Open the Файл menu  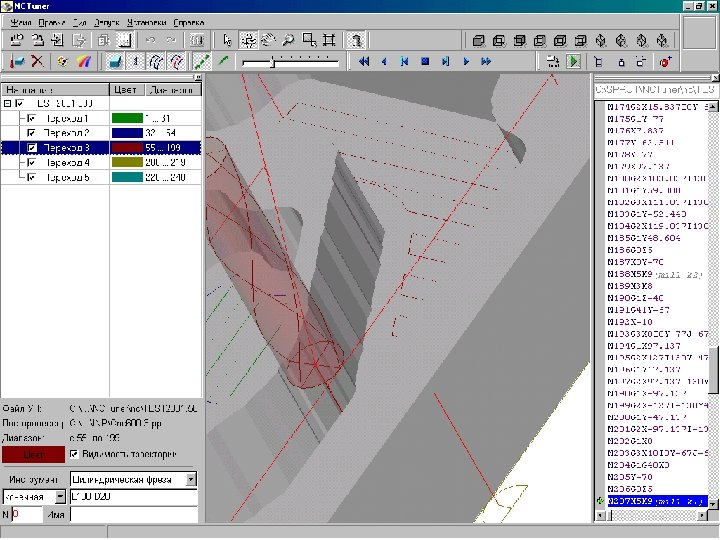(20, 21)
